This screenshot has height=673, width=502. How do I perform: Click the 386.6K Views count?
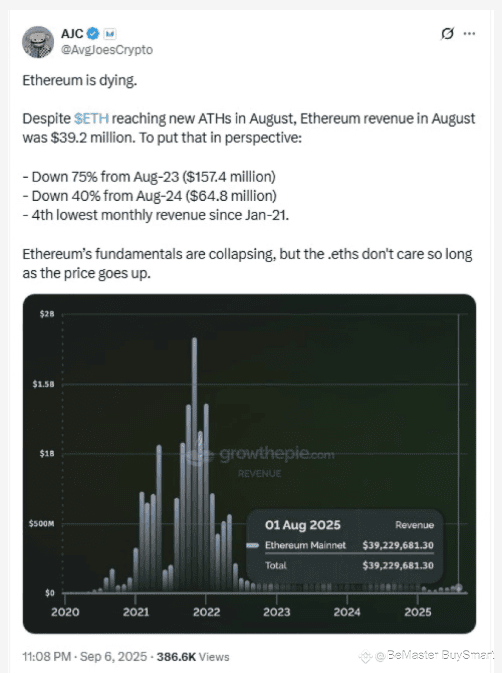pos(193,657)
